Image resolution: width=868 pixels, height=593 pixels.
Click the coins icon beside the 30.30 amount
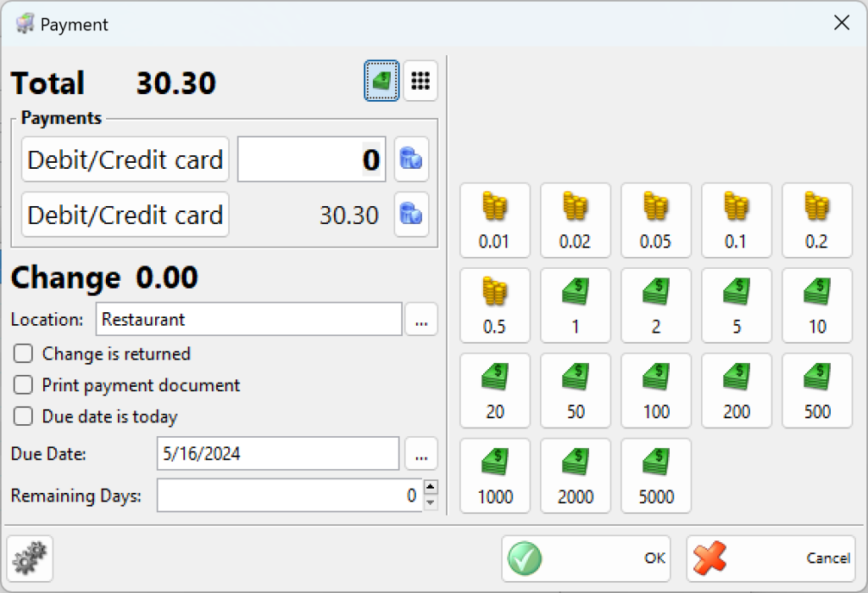pyautogui.click(x=412, y=215)
